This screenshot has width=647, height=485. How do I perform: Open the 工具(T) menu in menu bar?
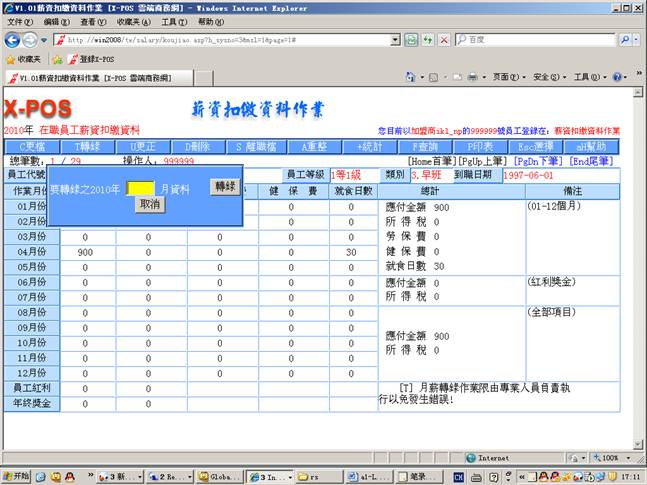[x=173, y=21]
